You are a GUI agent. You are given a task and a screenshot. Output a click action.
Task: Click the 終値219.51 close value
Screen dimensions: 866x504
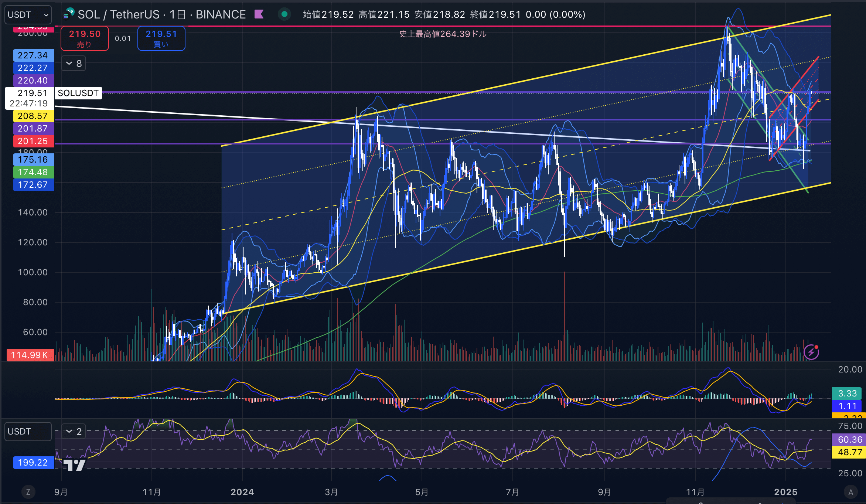[x=495, y=14]
